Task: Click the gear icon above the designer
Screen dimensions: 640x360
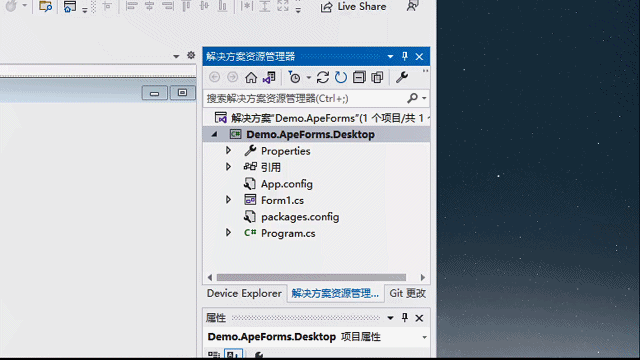Action: [x=191, y=55]
